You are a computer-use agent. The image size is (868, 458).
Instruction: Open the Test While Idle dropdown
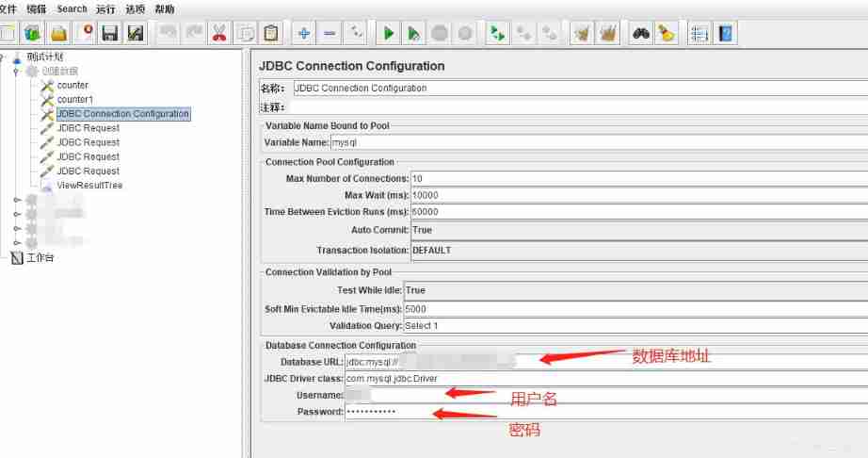(636, 291)
